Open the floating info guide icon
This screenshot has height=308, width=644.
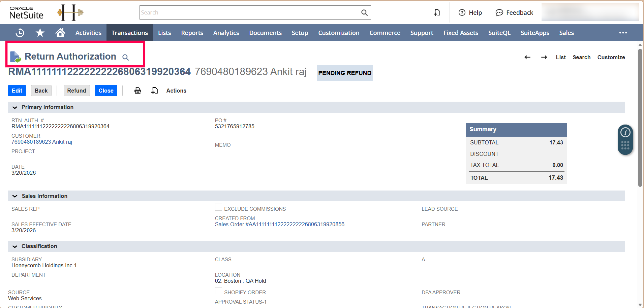point(625,132)
